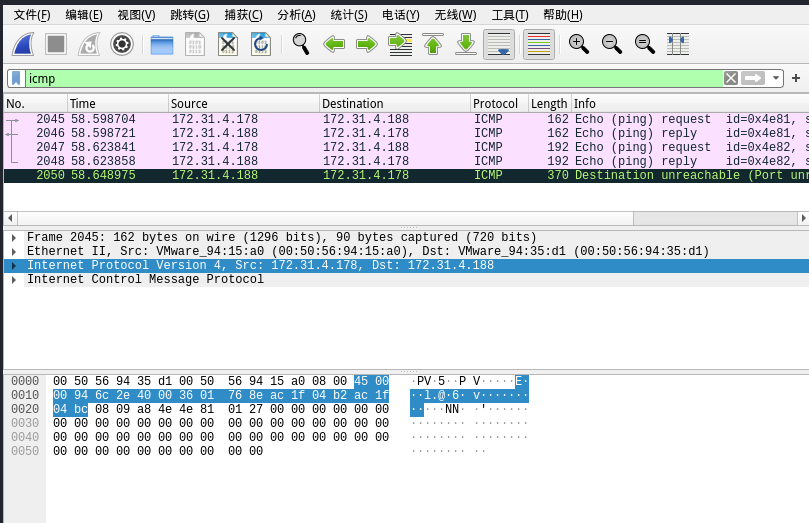Screen dimensions: 809x523
Task: Select packet 2048 echo reply row
Action: pyautogui.click(x=406, y=161)
